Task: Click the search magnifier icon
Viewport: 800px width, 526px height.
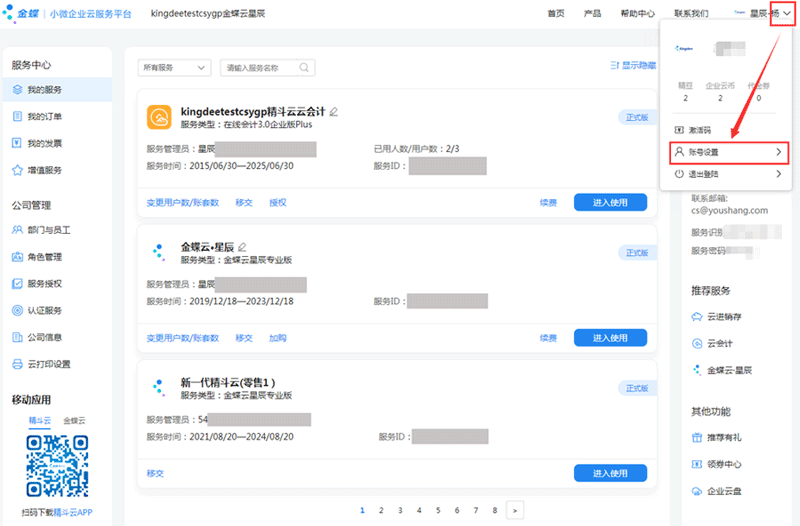Action: click(304, 67)
